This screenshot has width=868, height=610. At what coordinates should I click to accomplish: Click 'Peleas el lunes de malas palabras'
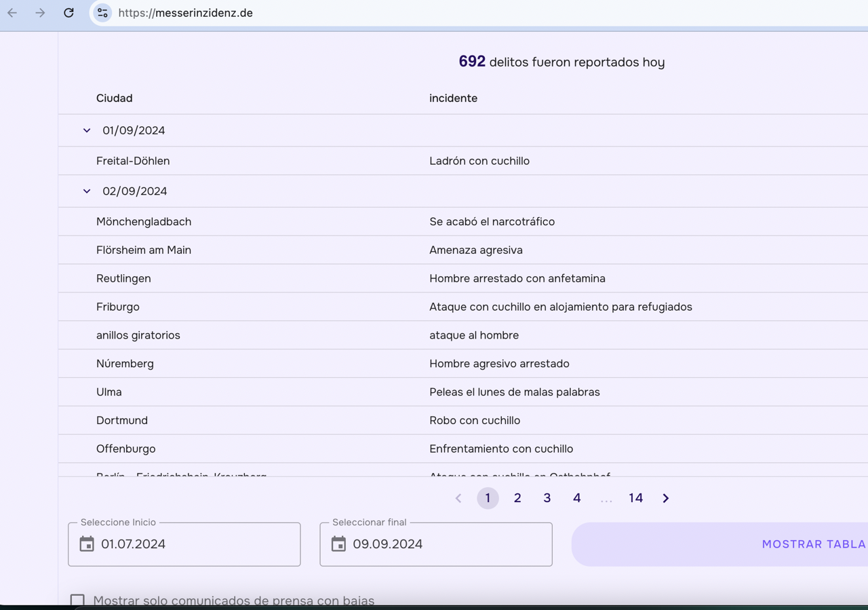click(515, 392)
